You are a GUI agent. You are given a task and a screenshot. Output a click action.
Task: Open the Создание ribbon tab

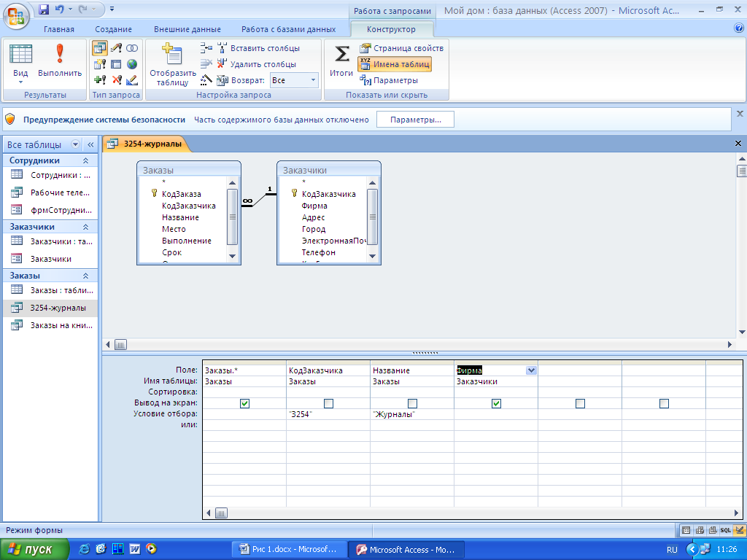(113, 29)
